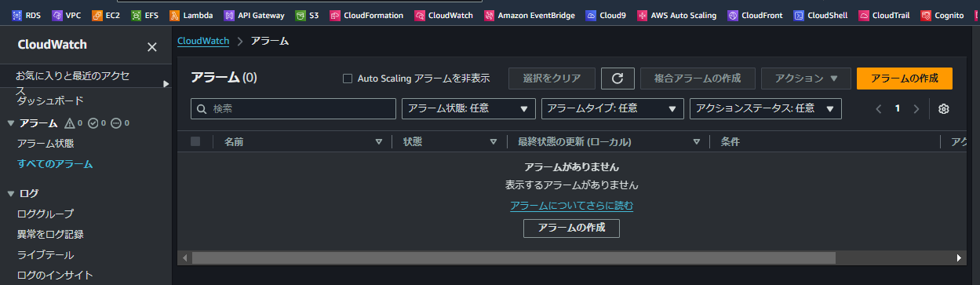
Task: Collapse the アラーム section in sidebar
Action: point(11,123)
